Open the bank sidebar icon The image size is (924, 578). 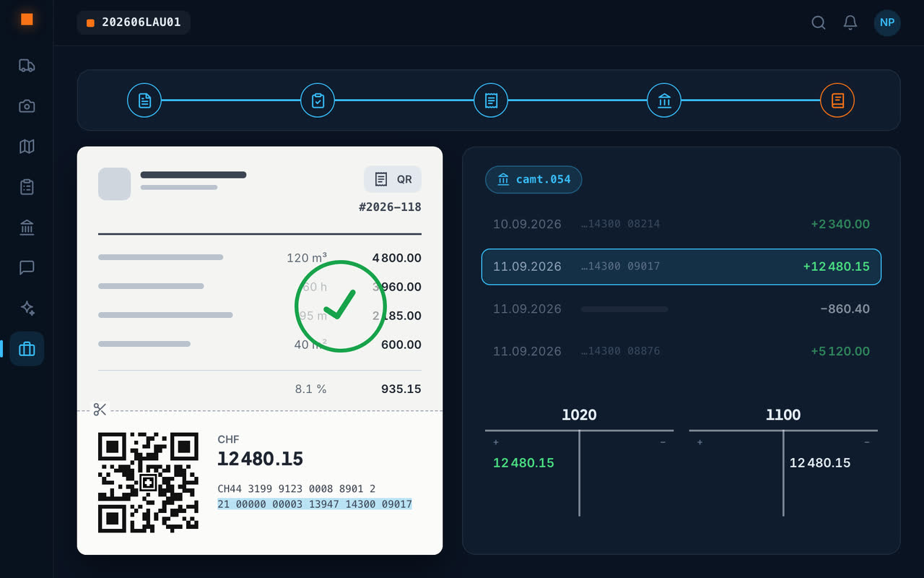tap(27, 228)
